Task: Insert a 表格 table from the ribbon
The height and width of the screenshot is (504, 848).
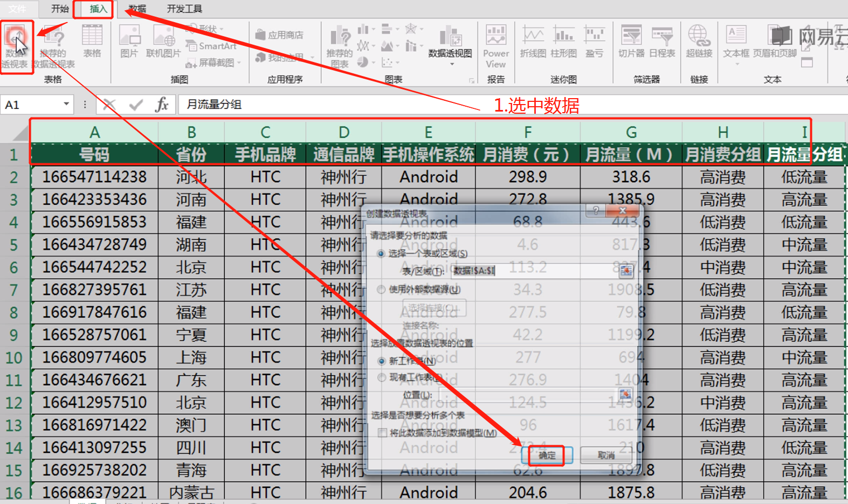Action: pyautogui.click(x=92, y=42)
